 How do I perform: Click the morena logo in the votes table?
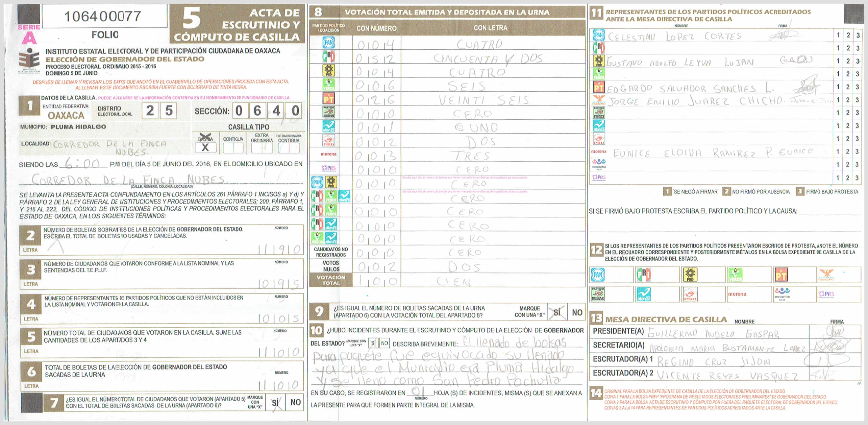[328, 154]
